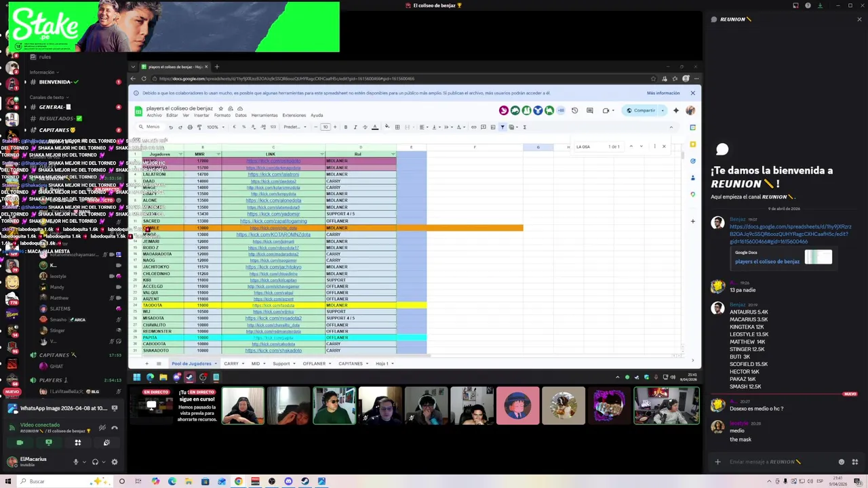Open the Insertar menu
Viewport: 868px width, 488px height.
coord(203,115)
